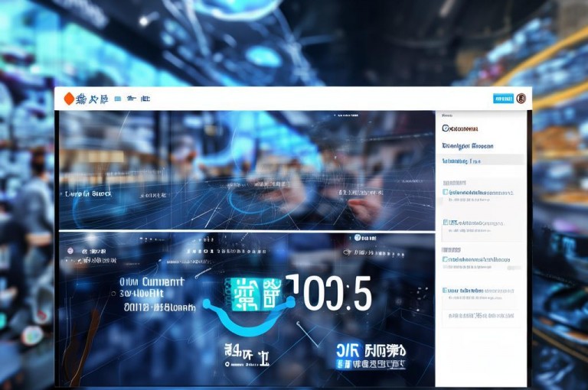
Task: Click the bottom input box in the sidebar
Action: click(x=481, y=316)
